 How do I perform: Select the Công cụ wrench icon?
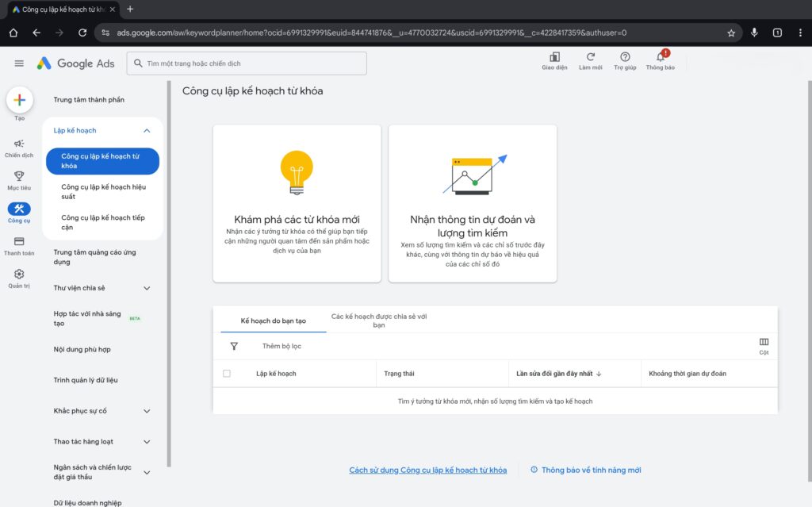[19, 209]
